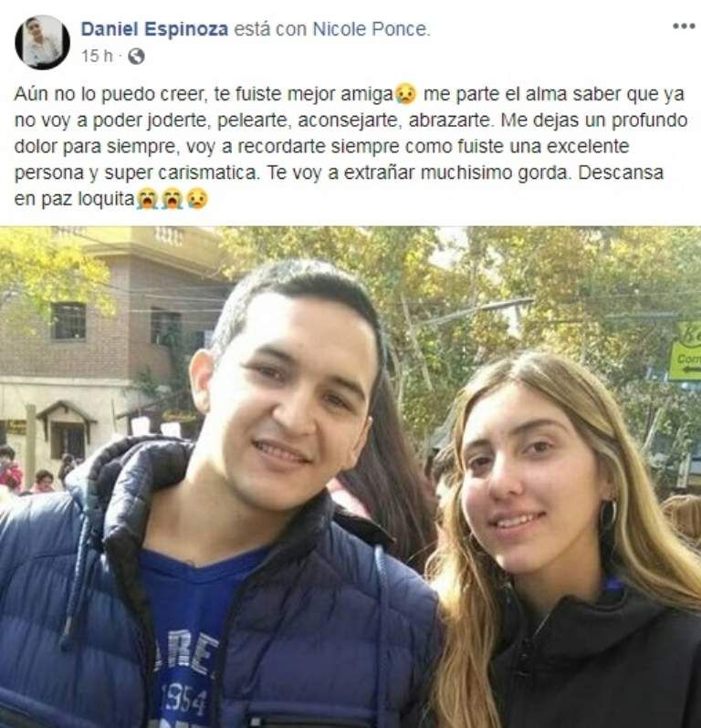Click the last sad emoji ending the post
Screen dimensions: 701x728
tap(197, 200)
